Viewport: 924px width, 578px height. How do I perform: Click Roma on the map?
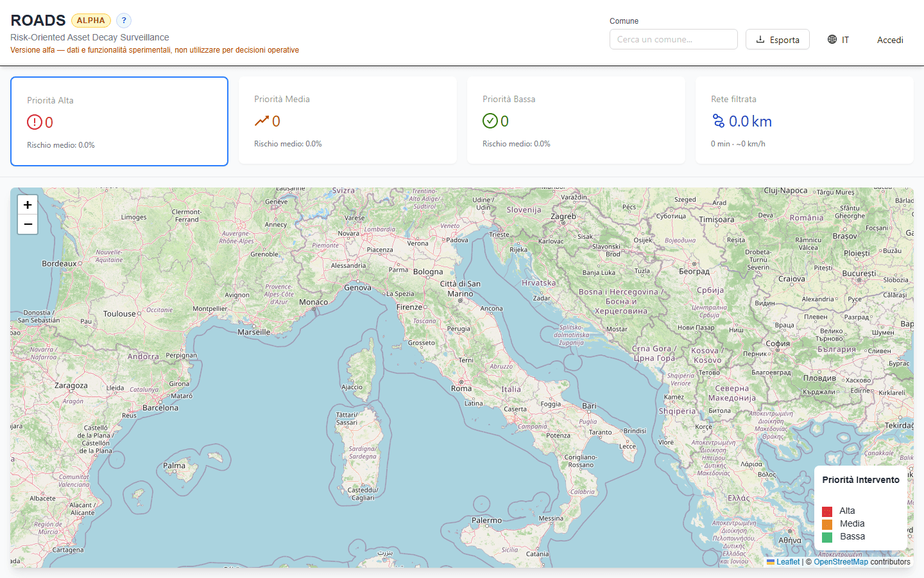click(x=461, y=388)
